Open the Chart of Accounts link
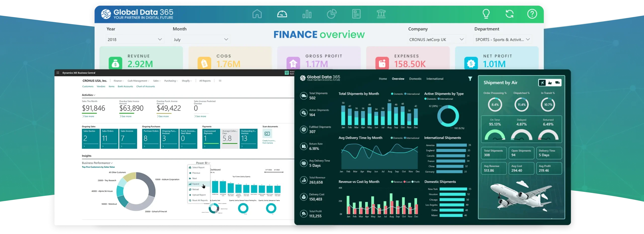644x234 pixels. (145, 86)
